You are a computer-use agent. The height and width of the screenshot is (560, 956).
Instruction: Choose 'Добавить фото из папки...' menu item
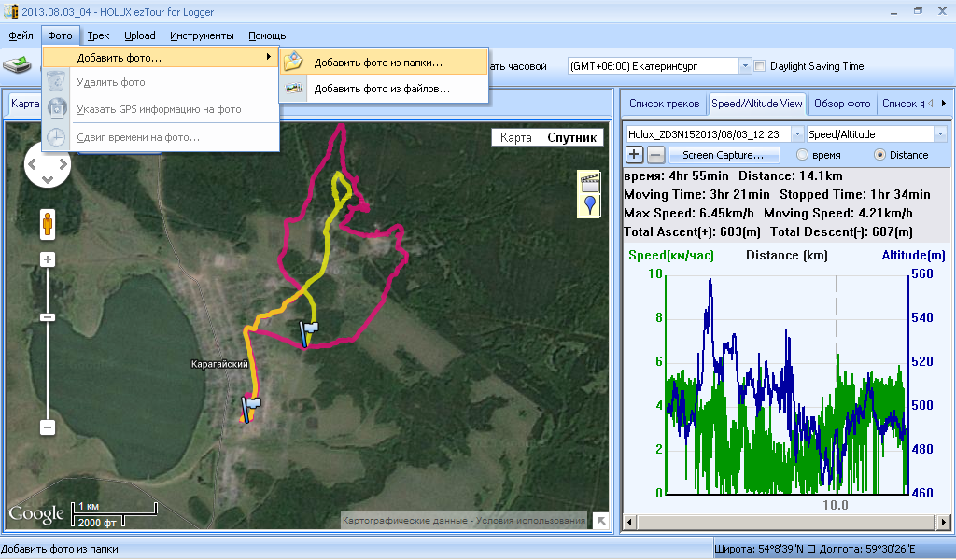[384, 63]
